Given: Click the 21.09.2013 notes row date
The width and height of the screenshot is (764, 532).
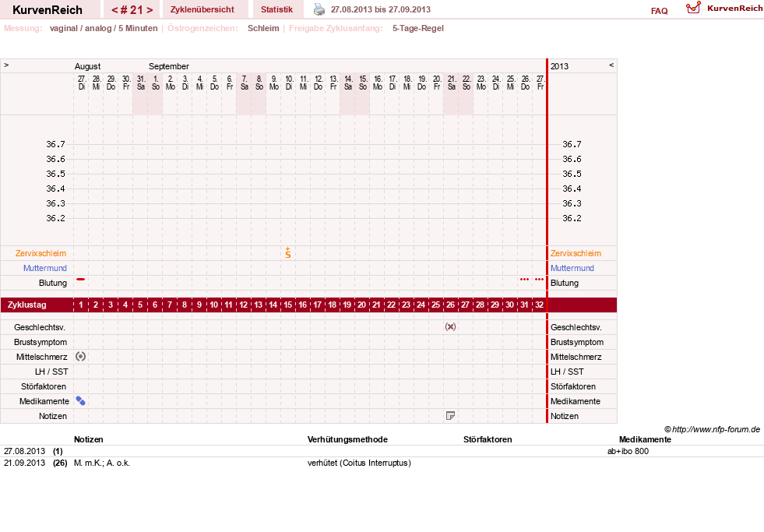Looking at the screenshot, I should click(24, 463).
